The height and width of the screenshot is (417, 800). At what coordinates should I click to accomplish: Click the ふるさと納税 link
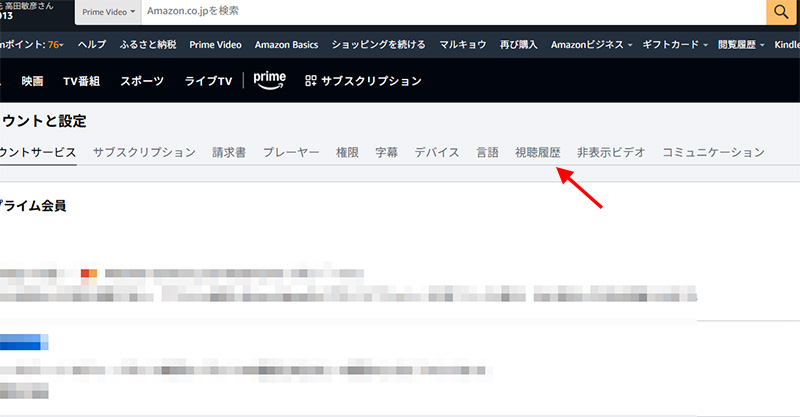[148, 45]
